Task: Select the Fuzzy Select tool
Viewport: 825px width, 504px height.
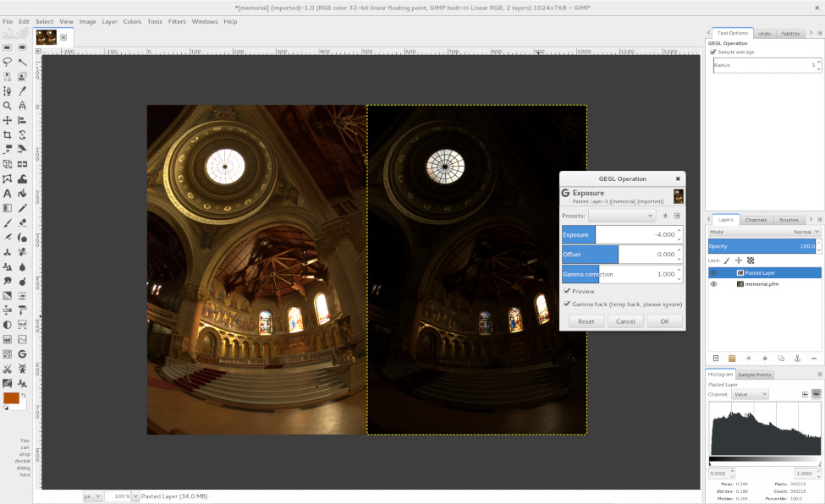Action: coord(23,62)
